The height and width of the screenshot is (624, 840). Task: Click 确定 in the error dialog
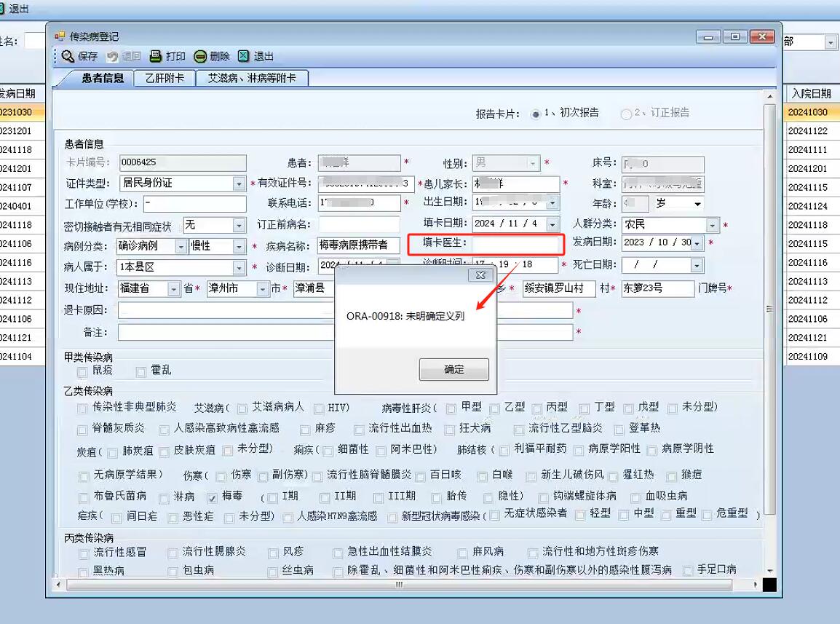453,369
